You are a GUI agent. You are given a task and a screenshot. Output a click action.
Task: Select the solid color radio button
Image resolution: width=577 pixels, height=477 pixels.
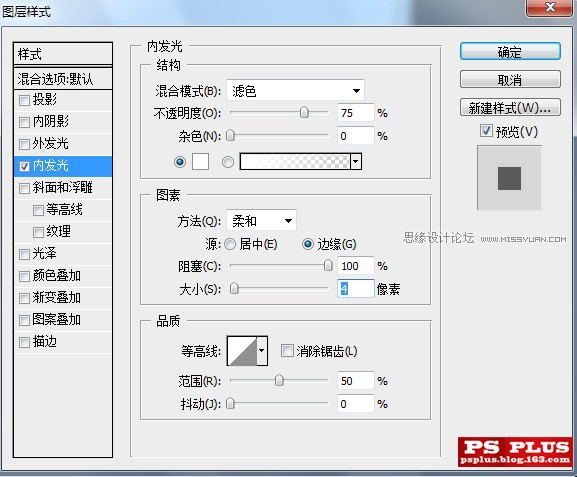point(180,162)
